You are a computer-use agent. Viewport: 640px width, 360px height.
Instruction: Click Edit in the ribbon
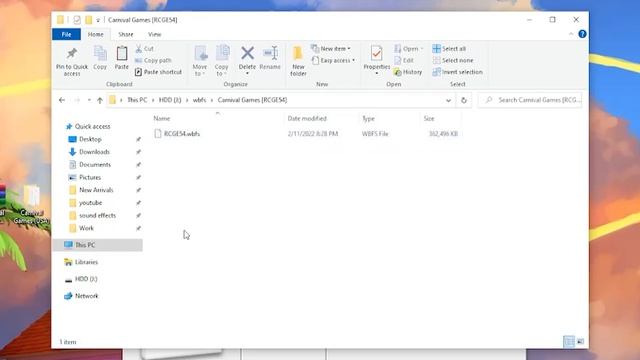click(404, 60)
